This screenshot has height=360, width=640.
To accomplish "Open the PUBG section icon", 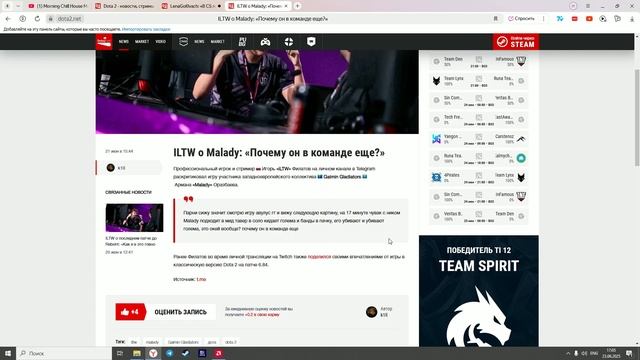I will tap(242, 42).
